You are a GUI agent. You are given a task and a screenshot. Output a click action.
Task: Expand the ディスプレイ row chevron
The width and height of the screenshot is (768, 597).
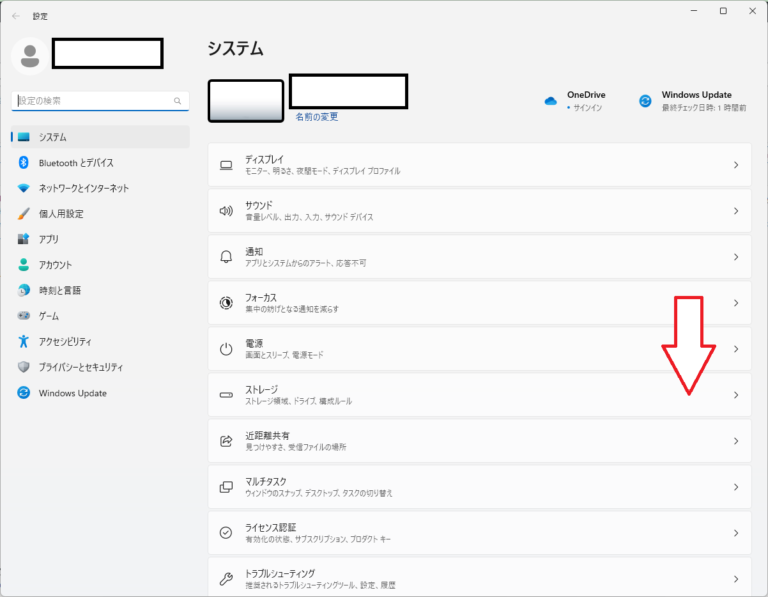tap(735, 165)
